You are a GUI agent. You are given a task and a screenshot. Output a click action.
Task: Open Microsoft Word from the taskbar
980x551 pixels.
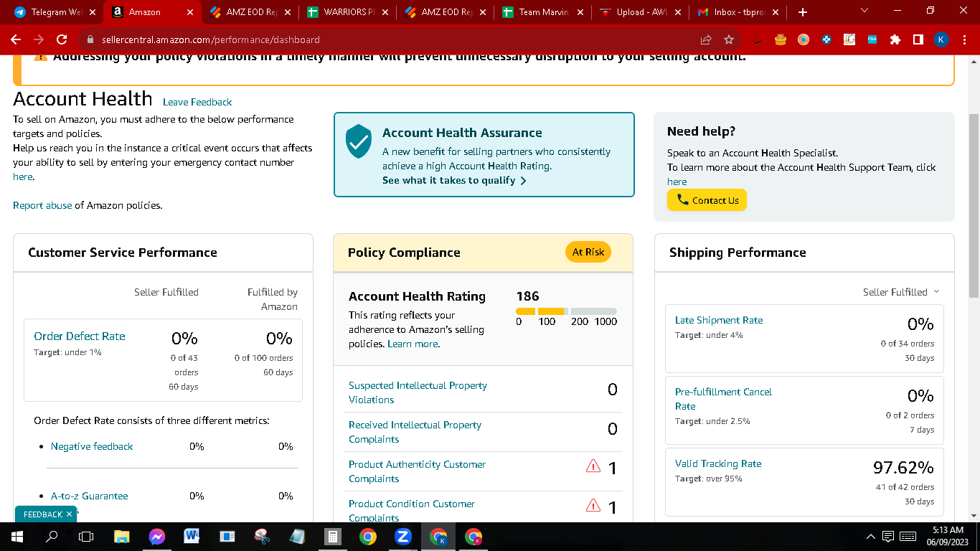click(x=192, y=536)
